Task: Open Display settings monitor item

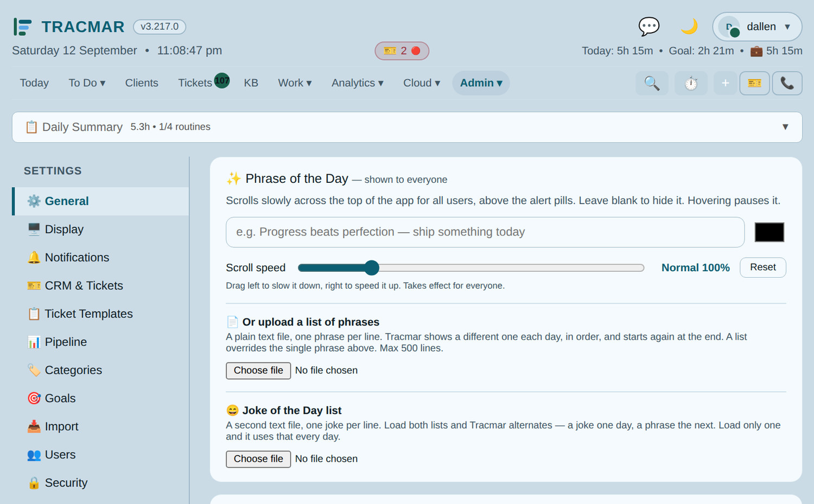Action: coord(101,229)
